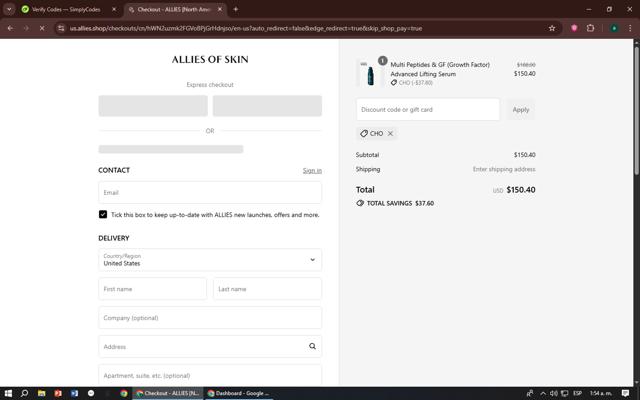
Task: Focus the Apartment, suite, etc. field
Action: pos(210,375)
